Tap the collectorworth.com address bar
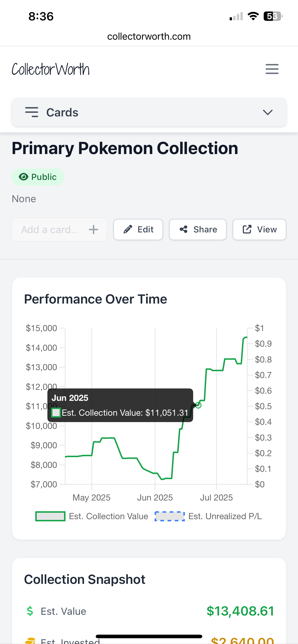 (x=149, y=36)
